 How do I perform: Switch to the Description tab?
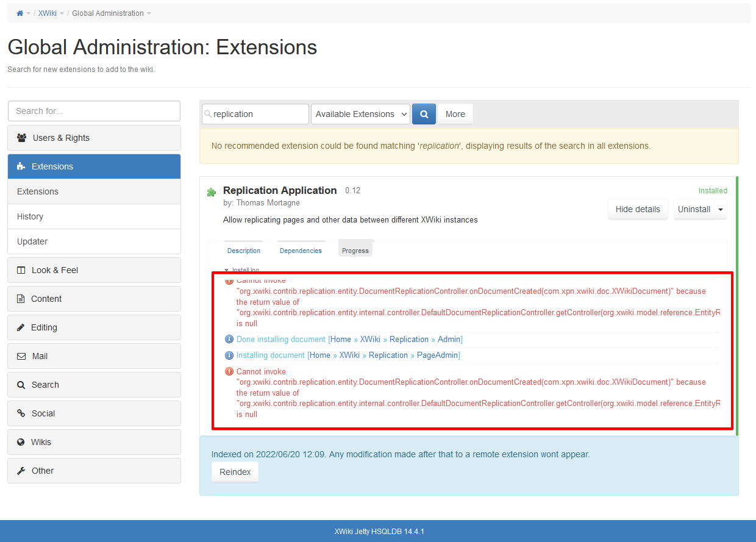pos(244,251)
